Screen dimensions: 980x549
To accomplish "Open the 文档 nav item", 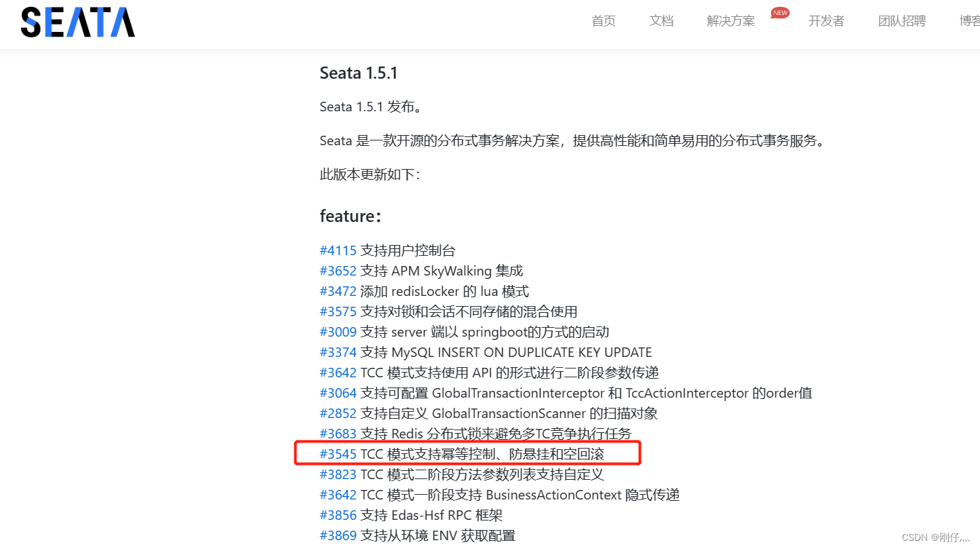I will click(x=661, y=21).
